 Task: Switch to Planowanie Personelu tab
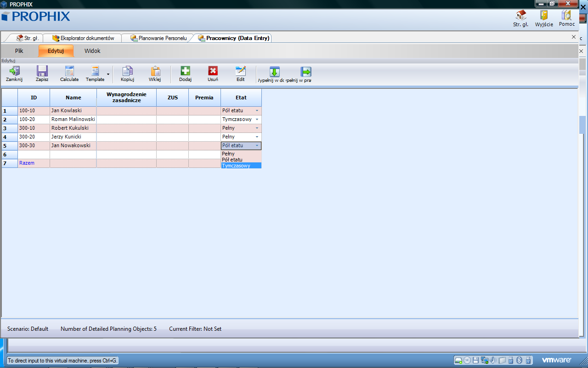pos(158,38)
